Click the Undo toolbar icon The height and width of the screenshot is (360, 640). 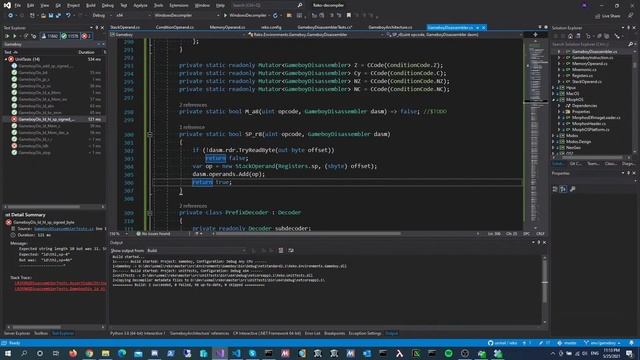[x=68, y=16]
